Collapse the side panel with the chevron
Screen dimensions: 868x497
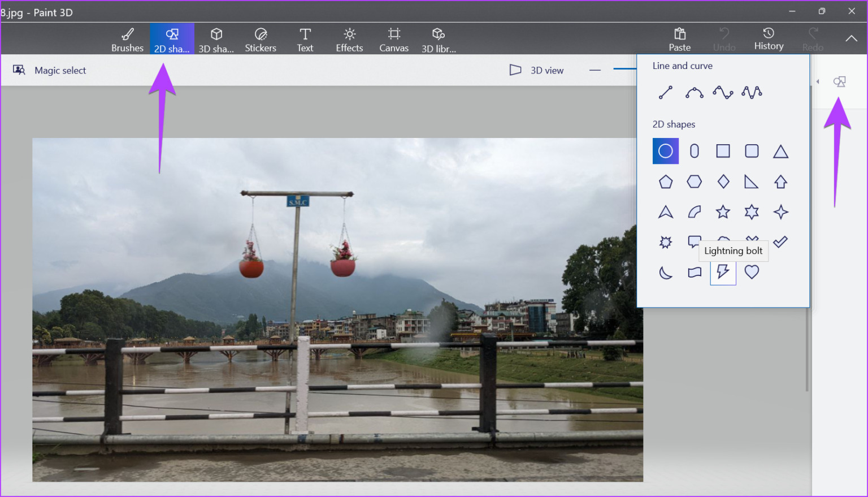click(817, 81)
